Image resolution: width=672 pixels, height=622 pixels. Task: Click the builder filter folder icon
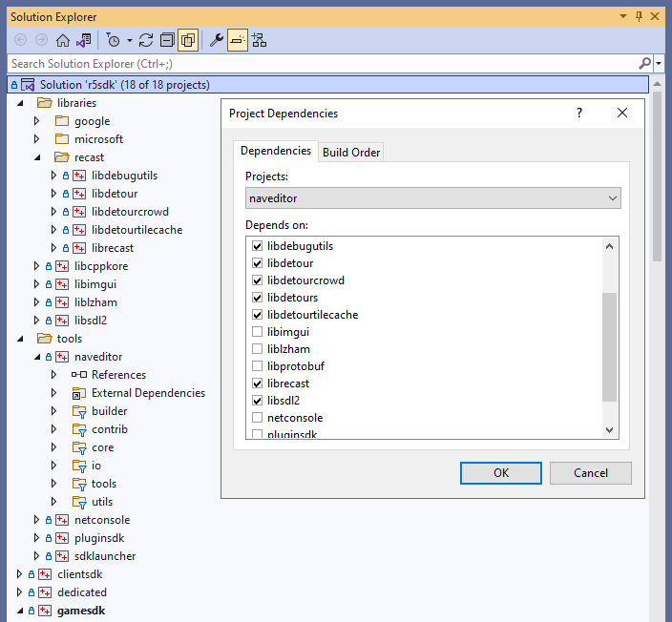(x=79, y=411)
